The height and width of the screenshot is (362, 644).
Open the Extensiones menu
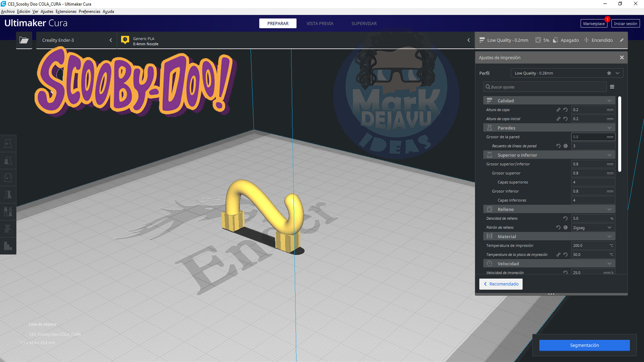[x=66, y=11]
